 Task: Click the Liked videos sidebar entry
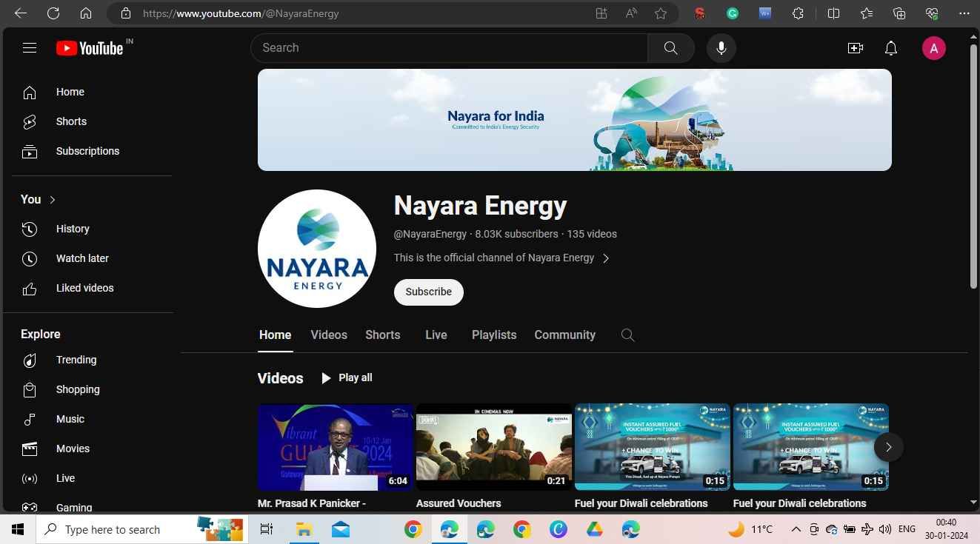(x=84, y=288)
